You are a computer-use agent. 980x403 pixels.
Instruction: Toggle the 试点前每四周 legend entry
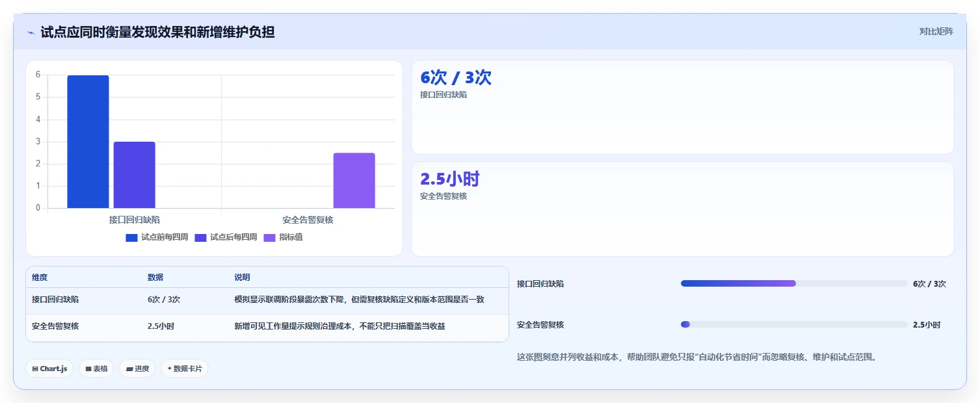pos(157,237)
